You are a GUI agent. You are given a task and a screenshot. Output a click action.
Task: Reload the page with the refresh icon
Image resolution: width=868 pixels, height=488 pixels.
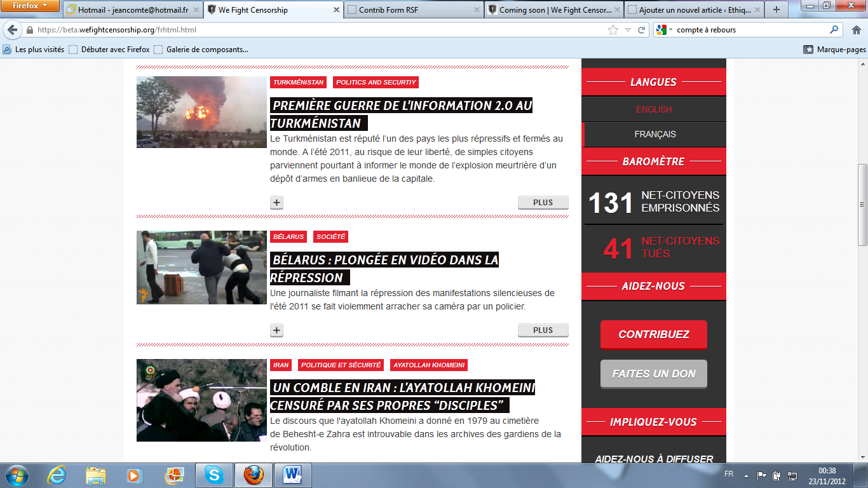pos(642,30)
